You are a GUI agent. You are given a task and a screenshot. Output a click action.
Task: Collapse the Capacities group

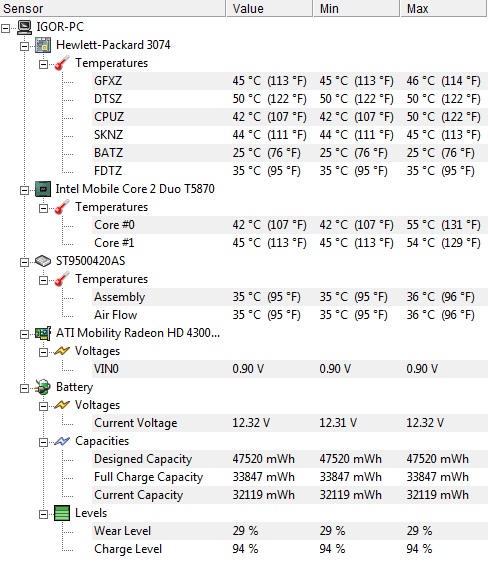coord(43,442)
